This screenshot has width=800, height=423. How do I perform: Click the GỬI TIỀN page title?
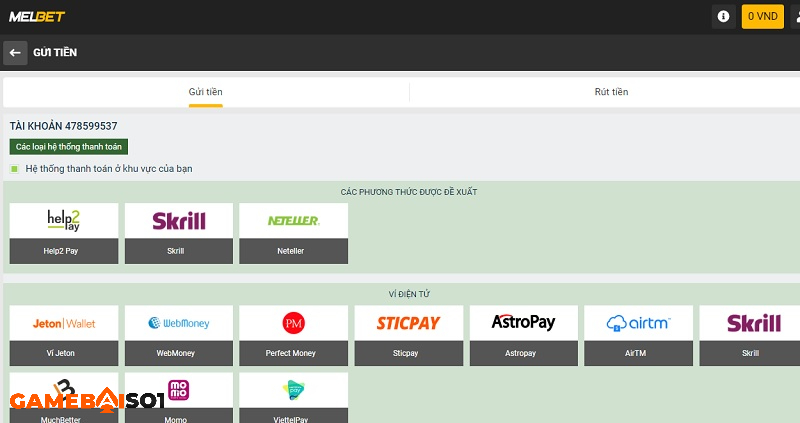pyautogui.click(x=55, y=53)
